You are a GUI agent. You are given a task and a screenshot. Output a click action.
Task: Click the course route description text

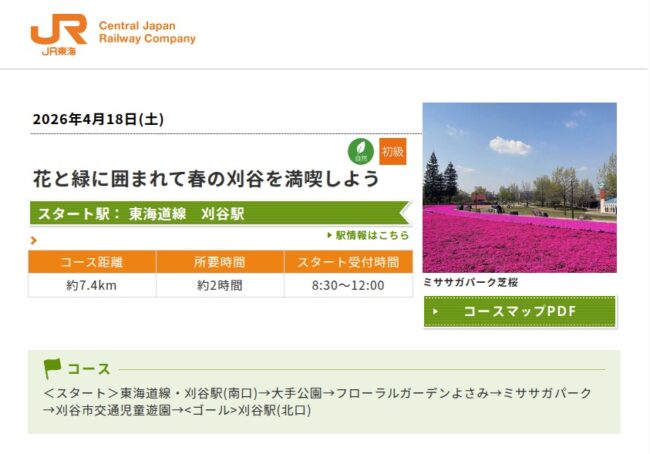[x=318, y=401]
